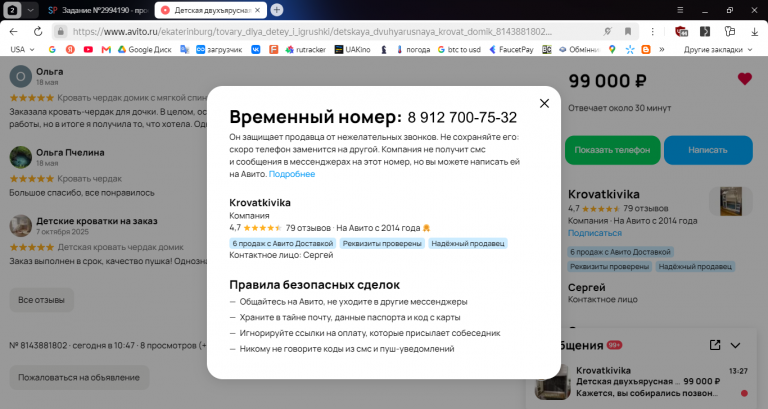This screenshot has height=409, width=768.
Task: Click the chat listing thumbnail image
Action: [x=553, y=382]
